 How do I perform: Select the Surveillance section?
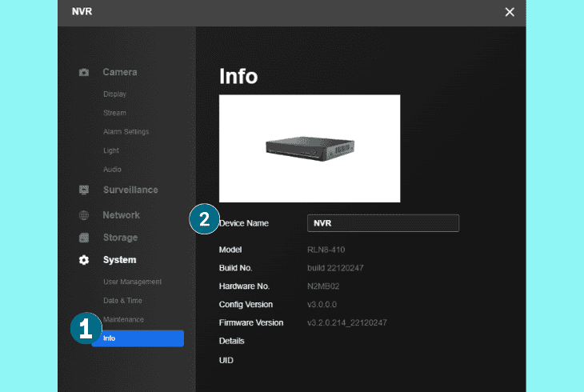(x=130, y=190)
